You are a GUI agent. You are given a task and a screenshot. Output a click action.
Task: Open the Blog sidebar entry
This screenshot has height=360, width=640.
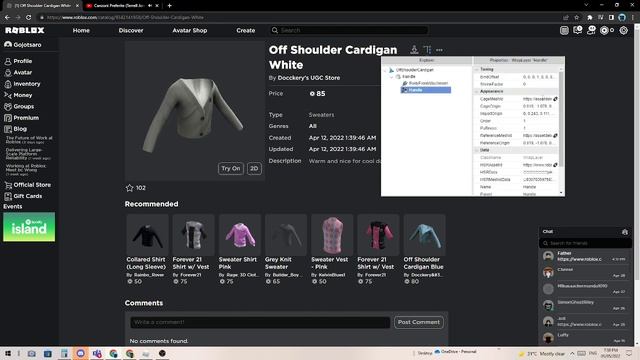pyautogui.click(x=16, y=129)
